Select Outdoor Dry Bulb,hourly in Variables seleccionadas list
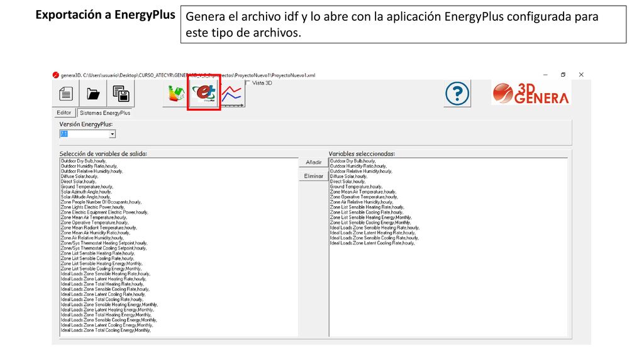Viewport: 644px width, 362px height. 353,161
